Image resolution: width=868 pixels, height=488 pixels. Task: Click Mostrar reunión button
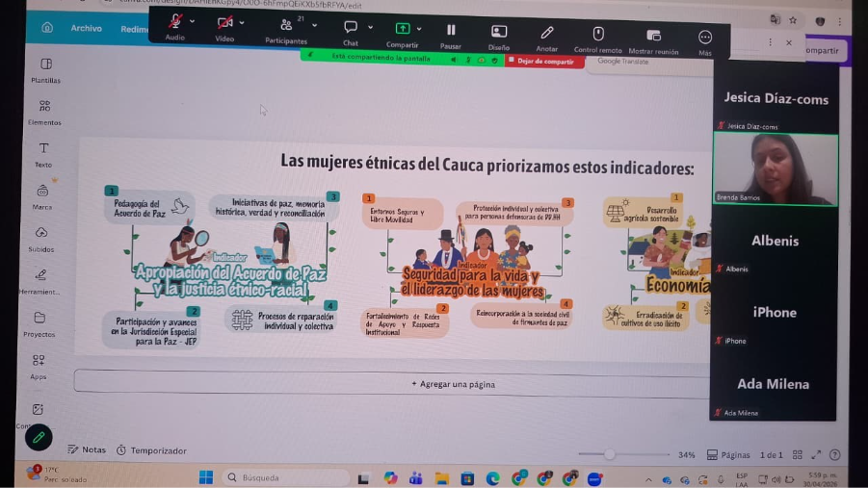click(654, 41)
